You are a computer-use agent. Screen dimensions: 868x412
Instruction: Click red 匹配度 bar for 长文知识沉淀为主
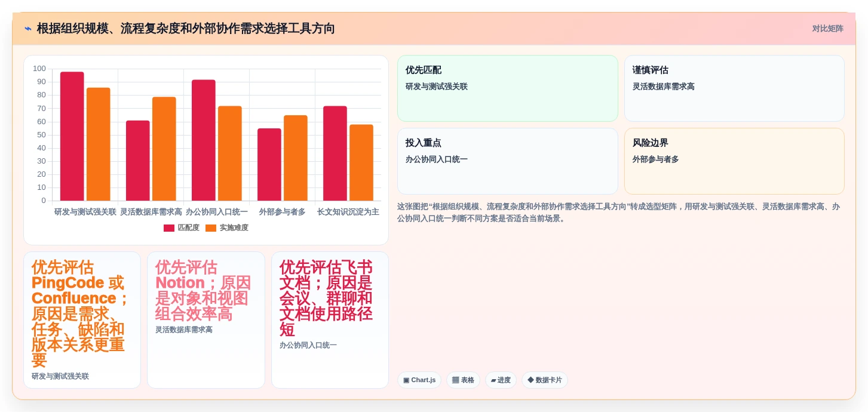tap(335, 153)
